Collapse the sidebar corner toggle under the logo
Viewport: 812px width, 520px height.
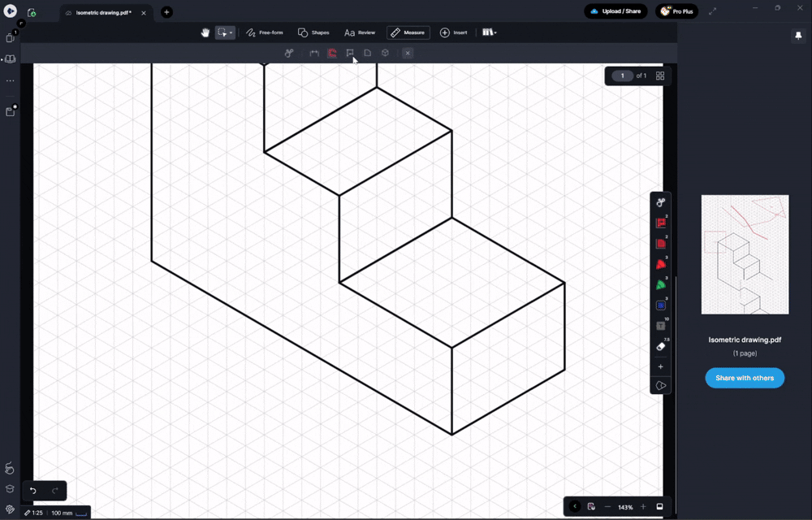coord(21,24)
